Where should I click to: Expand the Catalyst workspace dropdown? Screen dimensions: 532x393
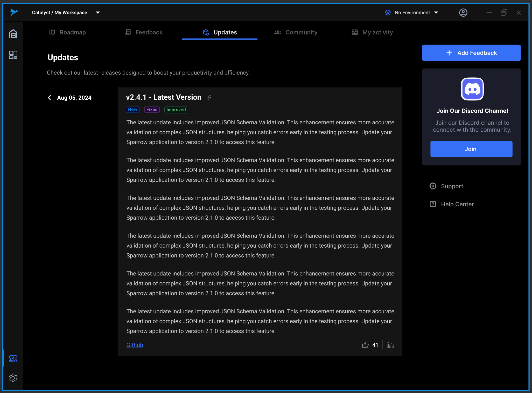(97, 12)
